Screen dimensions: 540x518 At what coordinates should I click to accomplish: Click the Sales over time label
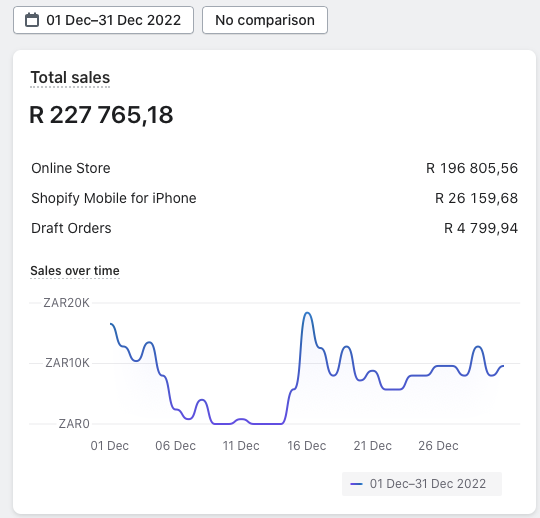pos(75,271)
